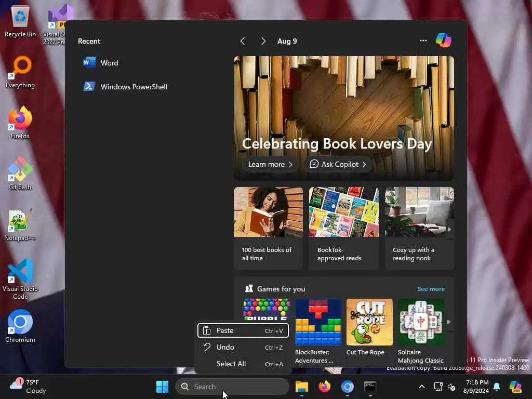The height and width of the screenshot is (399, 532).
Task: Show more games with right arrow
Action: click(449, 322)
